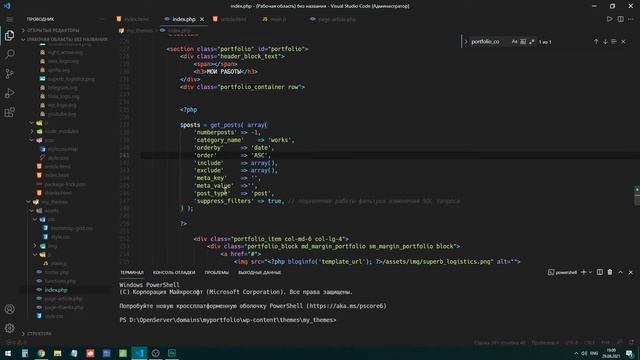
Task: Open main.js in the explorer tree
Action: pos(58,263)
